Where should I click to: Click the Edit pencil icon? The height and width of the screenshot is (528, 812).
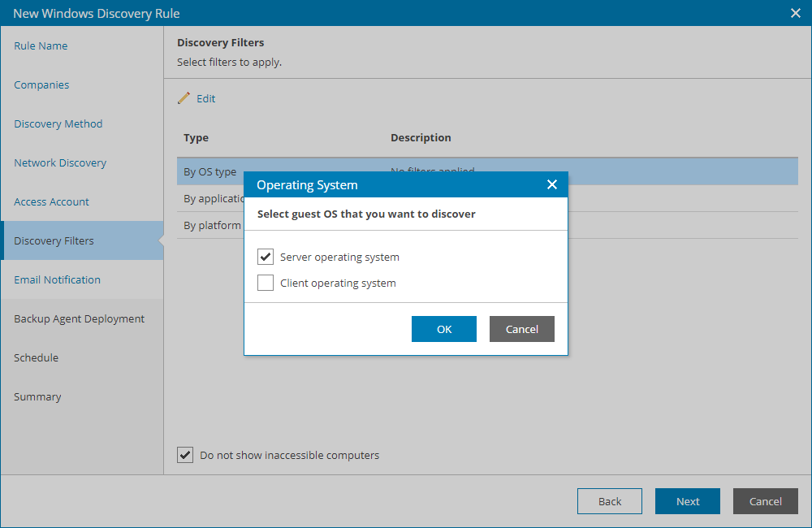click(x=184, y=97)
